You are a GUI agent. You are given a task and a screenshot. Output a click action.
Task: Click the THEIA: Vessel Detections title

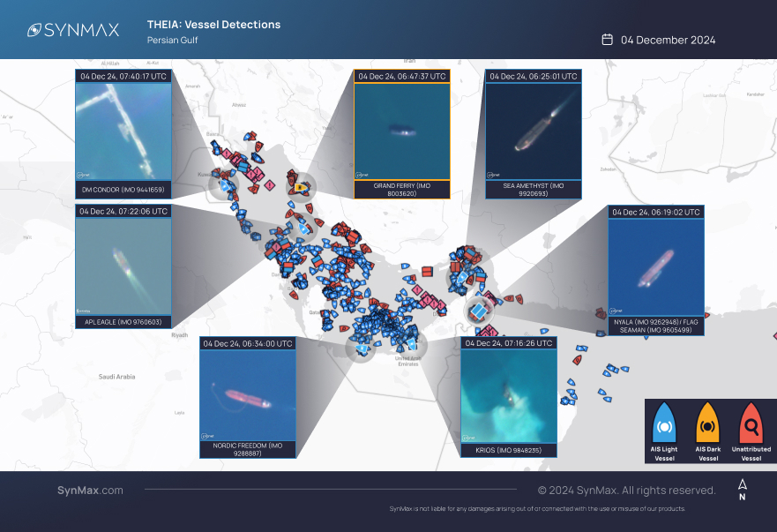pyautogui.click(x=213, y=25)
